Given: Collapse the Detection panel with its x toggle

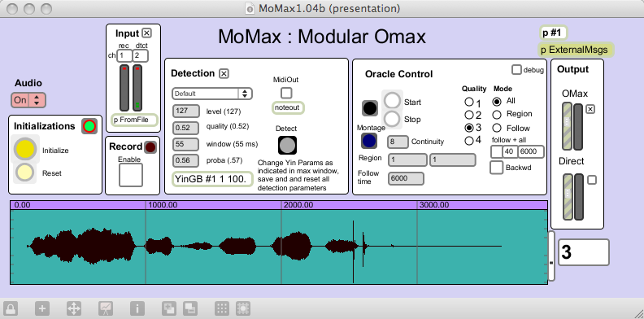Looking at the screenshot, I should coord(224,73).
